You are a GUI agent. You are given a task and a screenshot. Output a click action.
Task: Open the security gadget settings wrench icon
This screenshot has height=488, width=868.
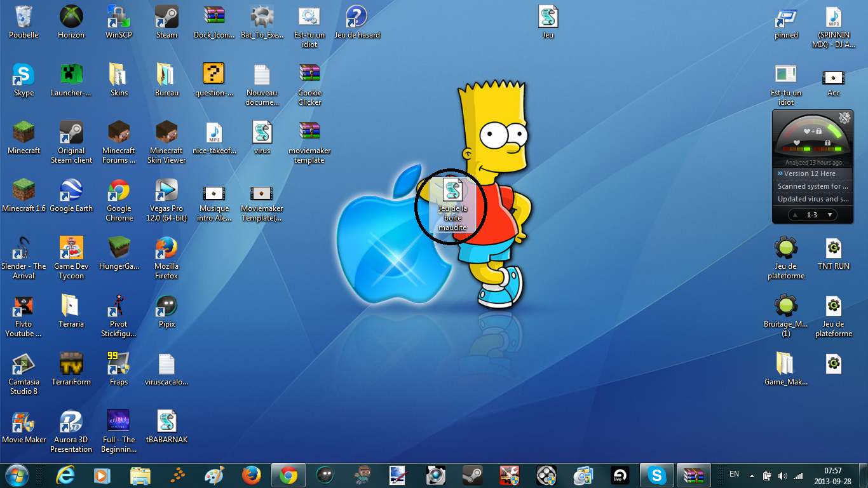pyautogui.click(x=844, y=117)
